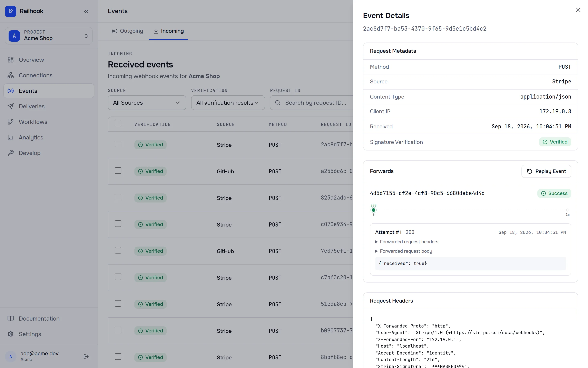This screenshot has width=588, height=368.
Task: Click Verified badge in the 823a2adc row
Action: (x=150, y=198)
